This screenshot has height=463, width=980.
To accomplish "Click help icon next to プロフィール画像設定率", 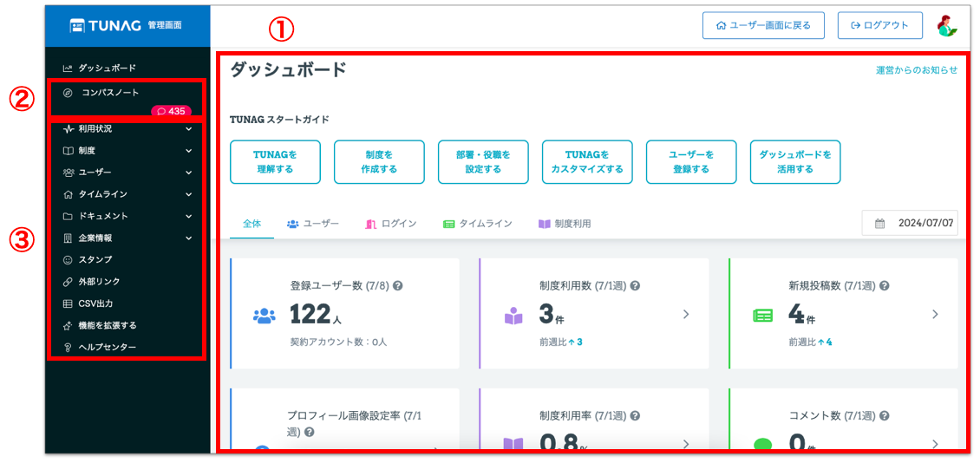I will coord(310,432).
